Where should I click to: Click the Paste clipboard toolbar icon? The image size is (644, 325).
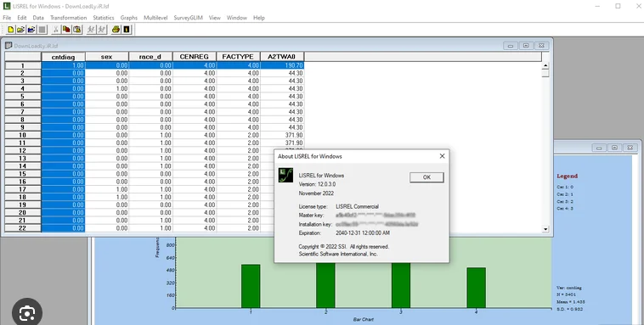(76, 30)
